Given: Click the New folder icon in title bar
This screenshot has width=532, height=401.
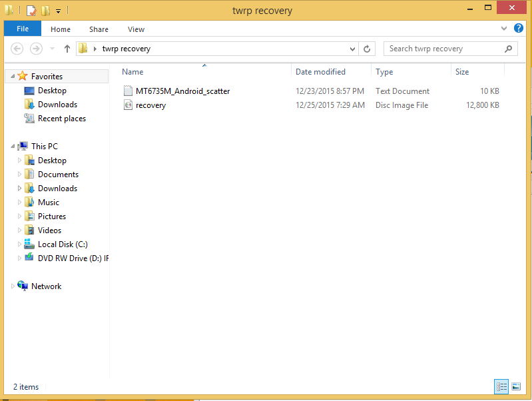Looking at the screenshot, I should pyautogui.click(x=45, y=11).
